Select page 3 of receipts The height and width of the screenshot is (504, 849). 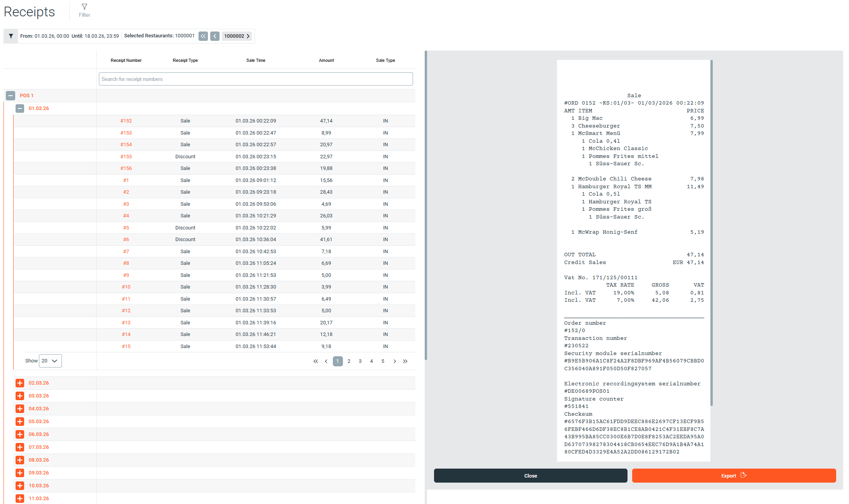pyautogui.click(x=360, y=361)
